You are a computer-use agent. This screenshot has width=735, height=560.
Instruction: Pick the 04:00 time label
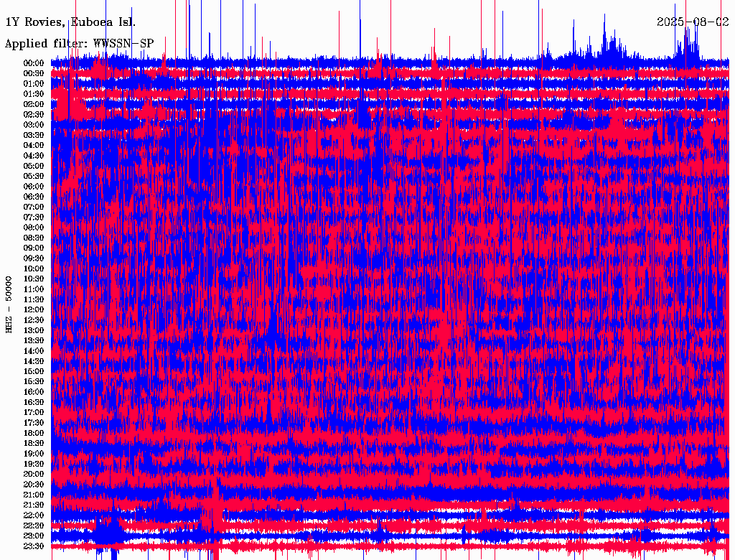[x=34, y=146]
